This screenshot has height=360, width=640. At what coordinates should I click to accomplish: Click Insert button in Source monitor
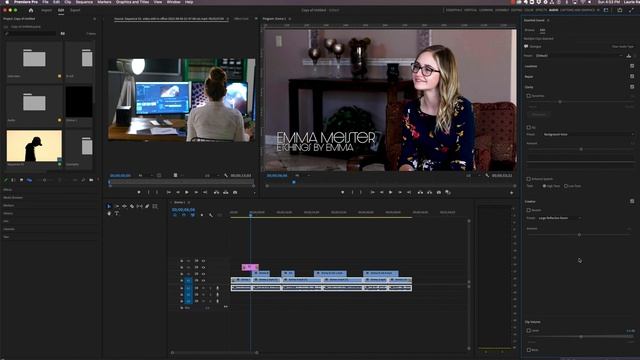[216, 192]
